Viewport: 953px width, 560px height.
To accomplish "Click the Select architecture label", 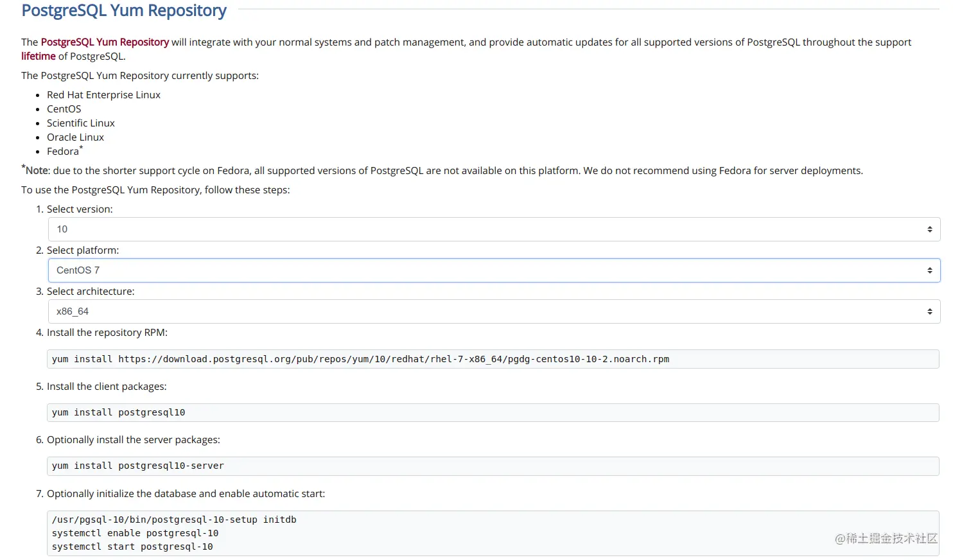I will (91, 292).
